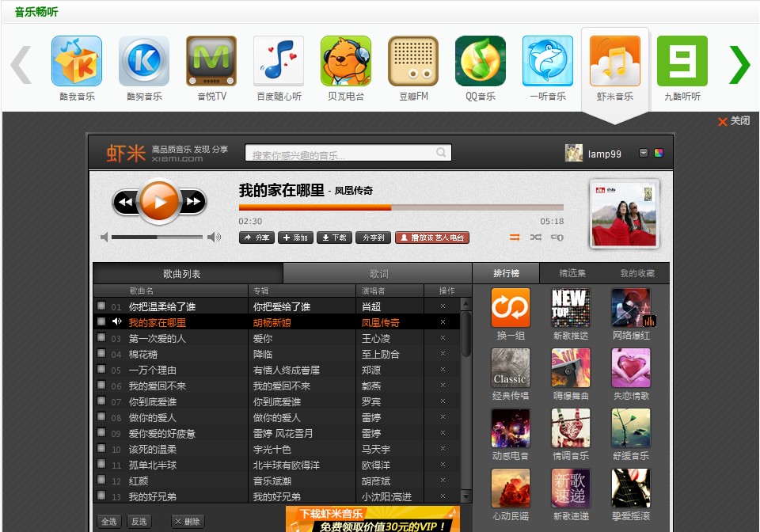The height and width of the screenshot is (532, 760).
Task: Select the 一听音乐 dolphin icon
Action: (x=548, y=61)
